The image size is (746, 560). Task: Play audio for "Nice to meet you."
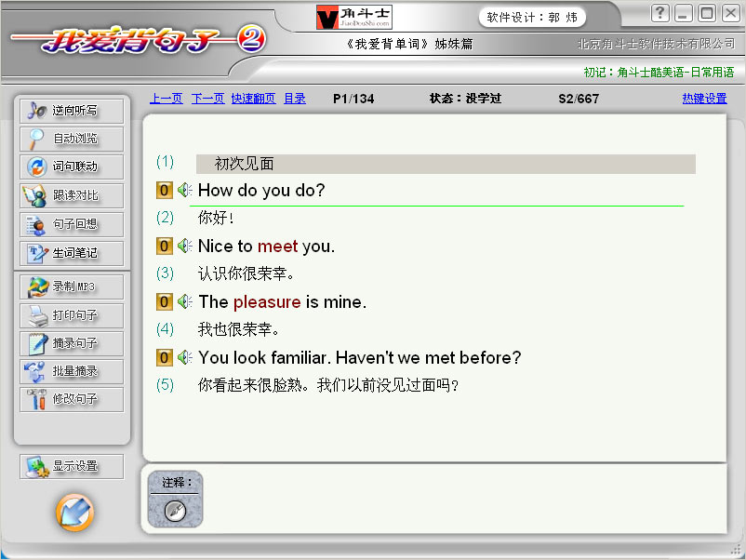point(184,246)
